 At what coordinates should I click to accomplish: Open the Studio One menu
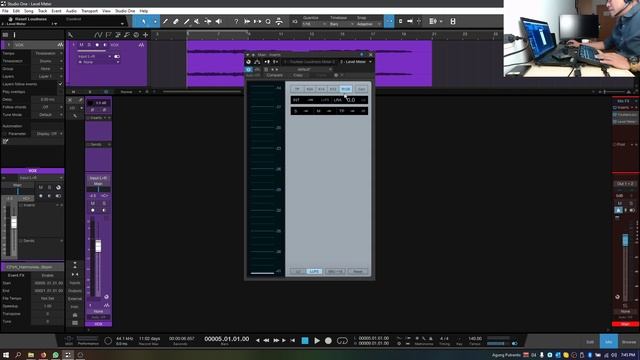click(125, 11)
